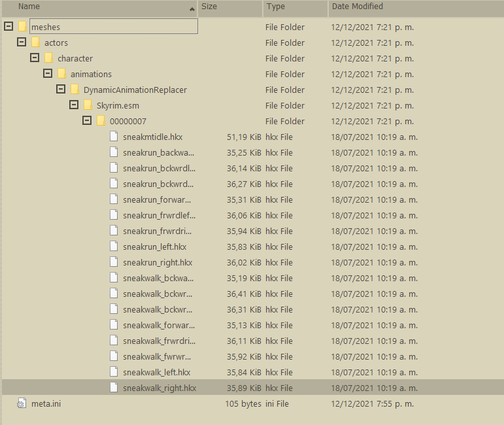
Task: Select the sneakrun_frwrdlef... file name
Action: (x=159, y=215)
